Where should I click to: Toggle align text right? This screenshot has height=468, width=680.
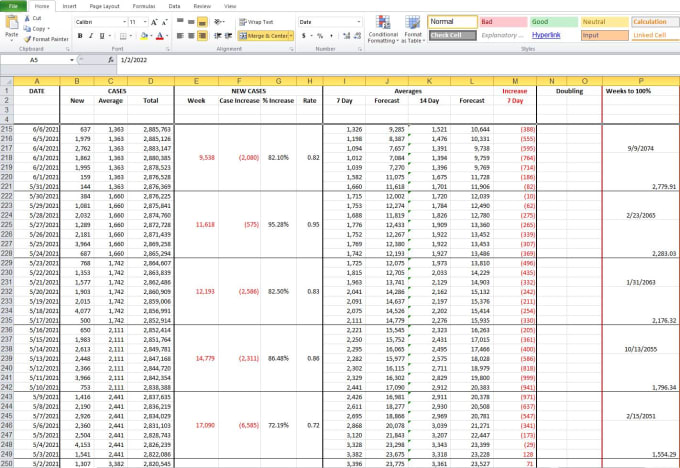pos(202,36)
